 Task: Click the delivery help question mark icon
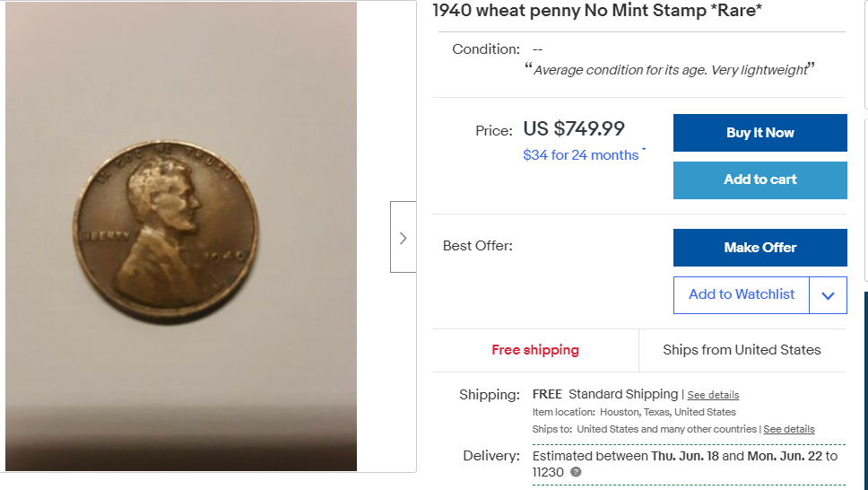point(576,472)
